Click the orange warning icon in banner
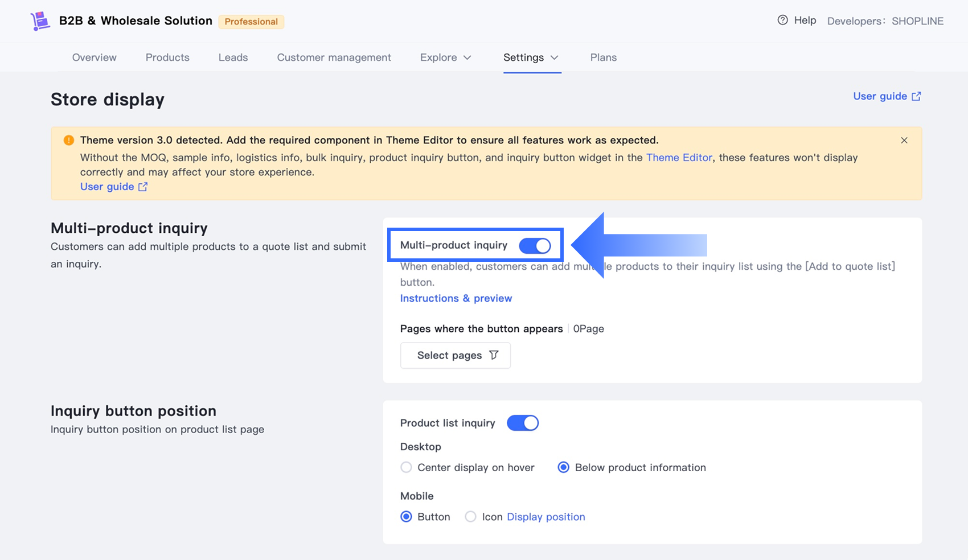This screenshot has width=968, height=560. pos(69,141)
